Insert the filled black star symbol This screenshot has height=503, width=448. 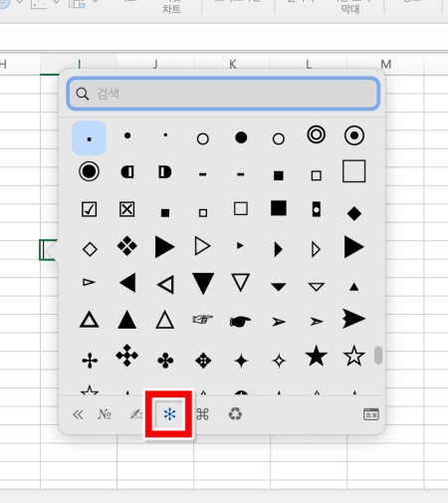316,356
